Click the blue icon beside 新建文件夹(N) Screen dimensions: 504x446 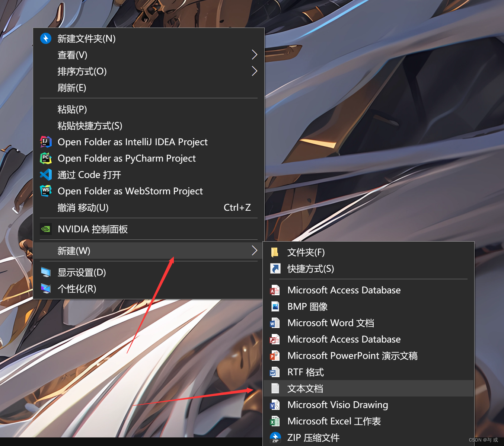coord(46,38)
